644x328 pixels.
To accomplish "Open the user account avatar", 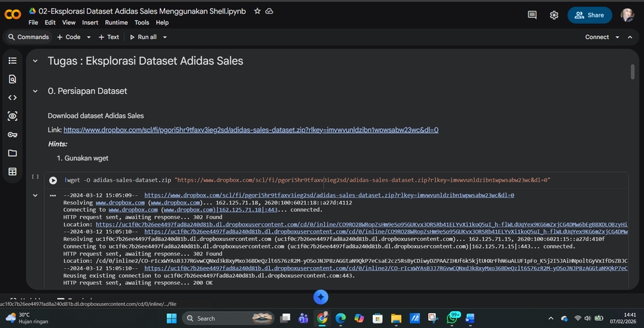I will [x=627, y=15].
